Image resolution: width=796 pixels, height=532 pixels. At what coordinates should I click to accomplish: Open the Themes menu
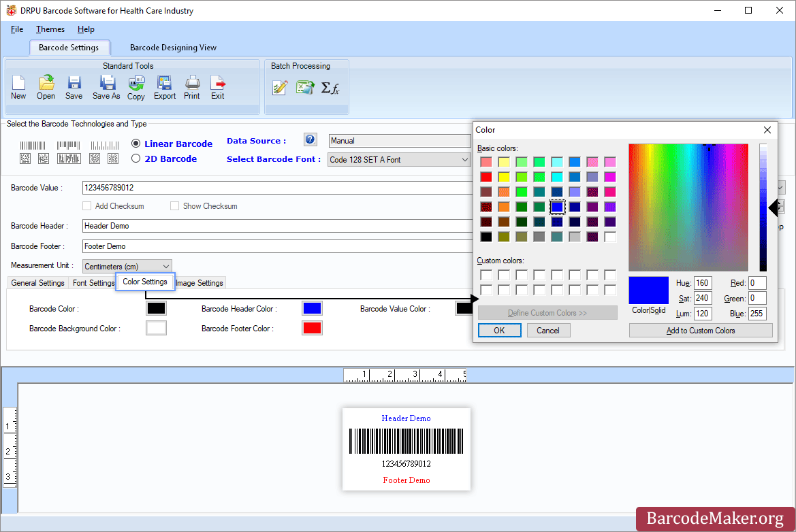[50, 29]
